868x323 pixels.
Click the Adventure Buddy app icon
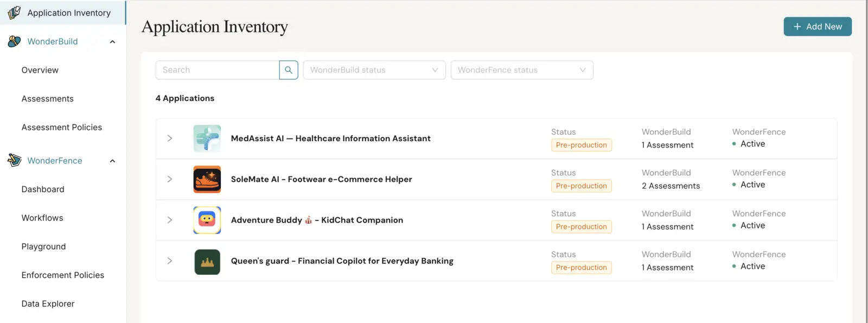(207, 220)
